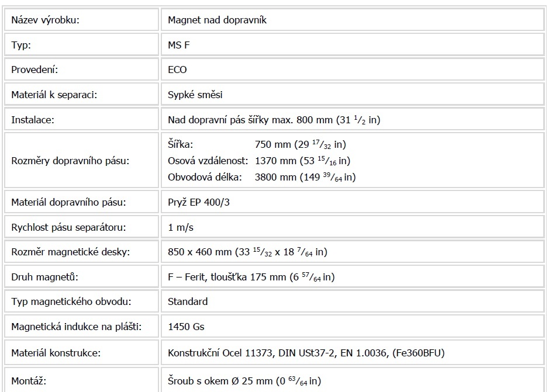
Task: Select the "Standard" magnetic circuit value
Action: click(188, 301)
